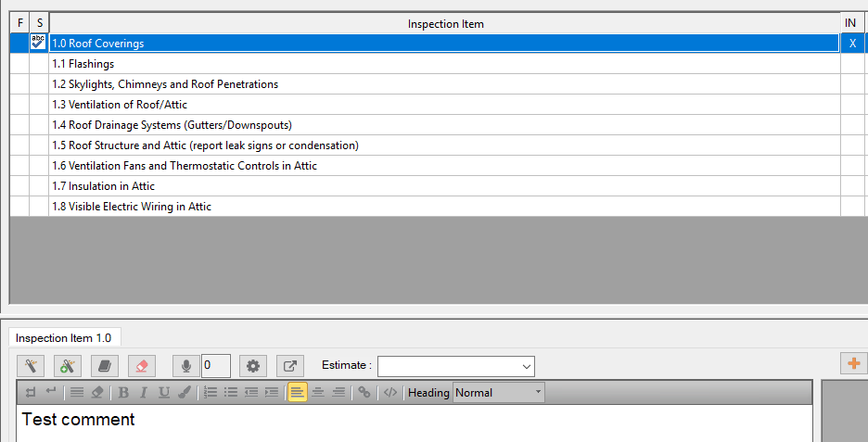868x442 pixels.
Task: Click the Inspection Item column header
Action: [444, 23]
